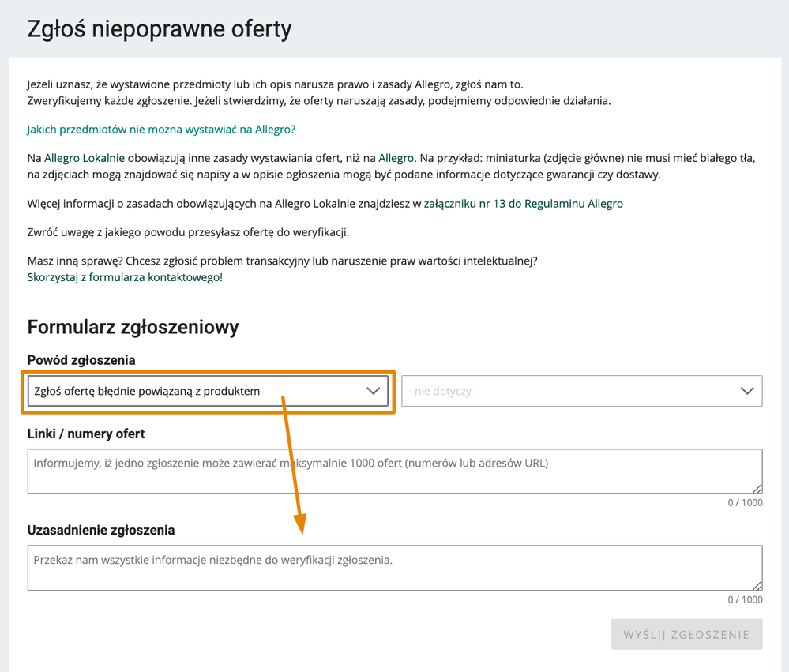Click the 'Uzasadnienie zgłoszenia' label
Image resolution: width=789 pixels, height=672 pixels.
point(101,530)
